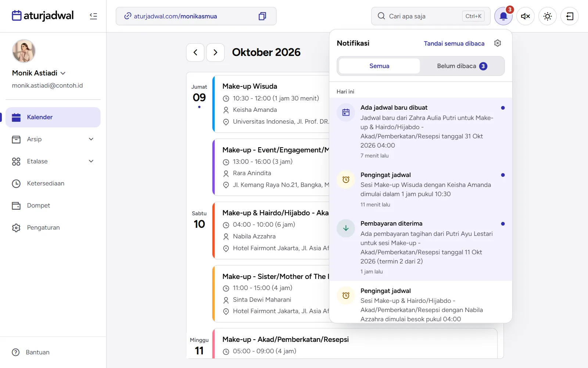
Task: Open the Pembayaran diterima notification
Action: (x=421, y=247)
